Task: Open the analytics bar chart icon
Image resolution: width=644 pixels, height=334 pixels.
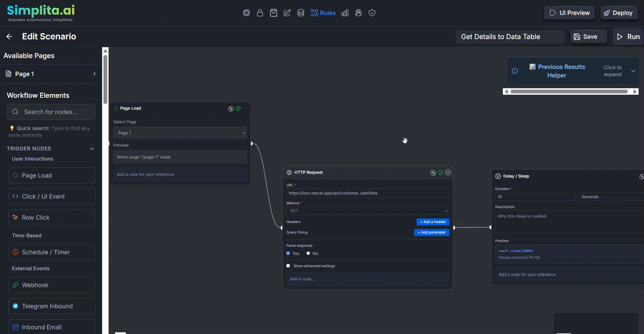Action: point(345,13)
